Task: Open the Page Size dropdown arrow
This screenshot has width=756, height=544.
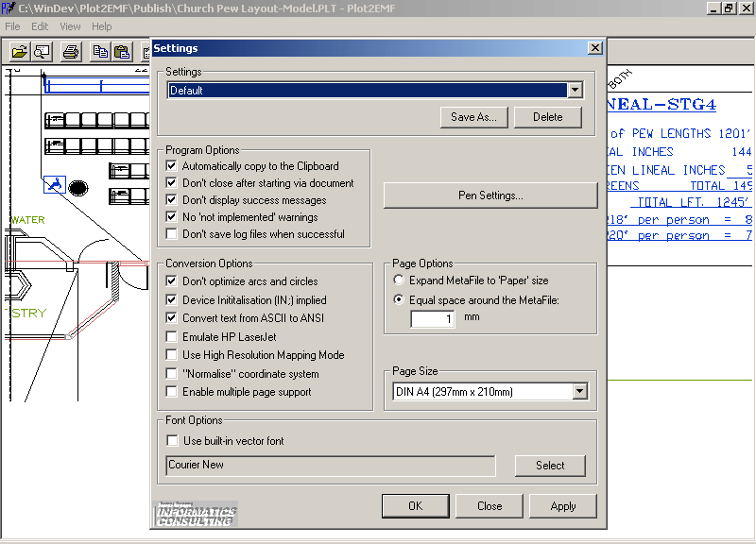Action: pos(580,391)
